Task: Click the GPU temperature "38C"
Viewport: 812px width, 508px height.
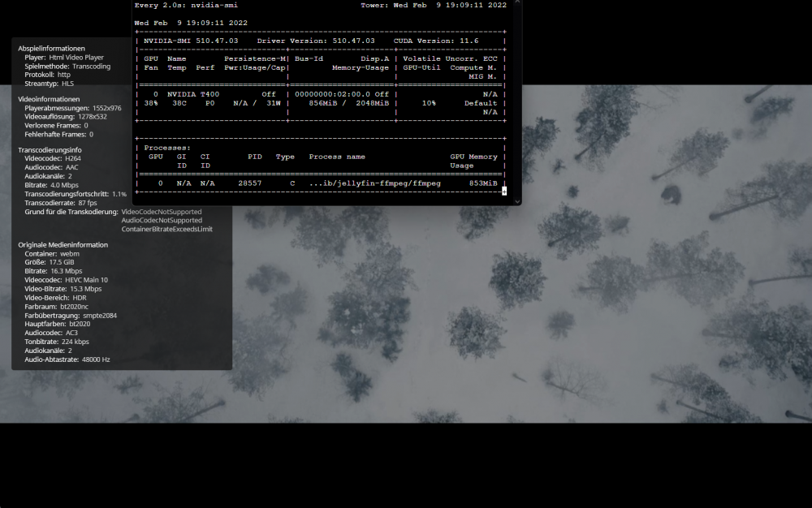Action: (x=179, y=103)
